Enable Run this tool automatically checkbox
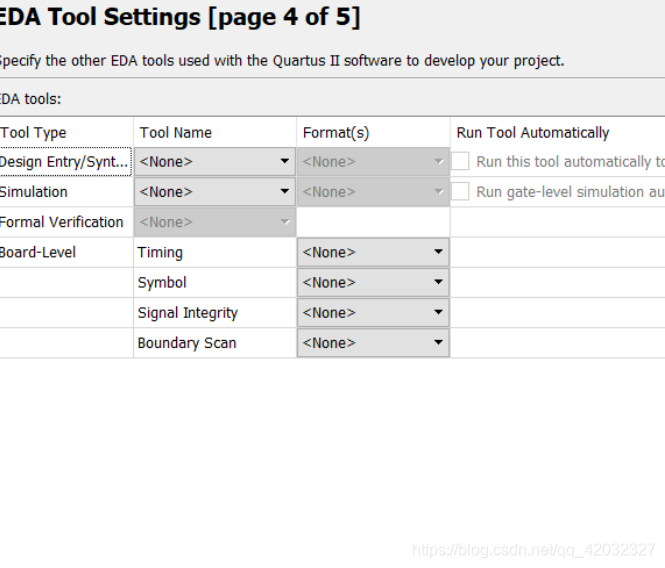Image resolution: width=665 pixels, height=568 pixels. [460, 161]
